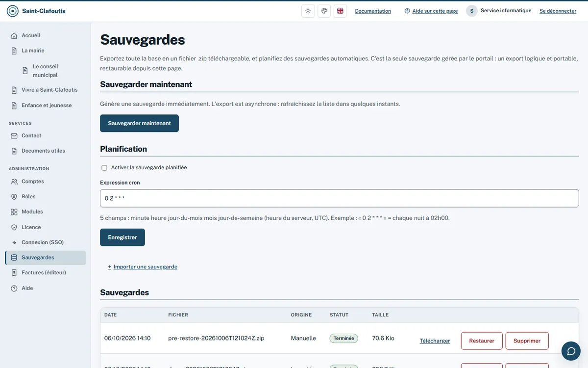Viewport: 588px width, 368px height.
Task: Open Enfance et jeunesse page
Action: click(x=46, y=105)
